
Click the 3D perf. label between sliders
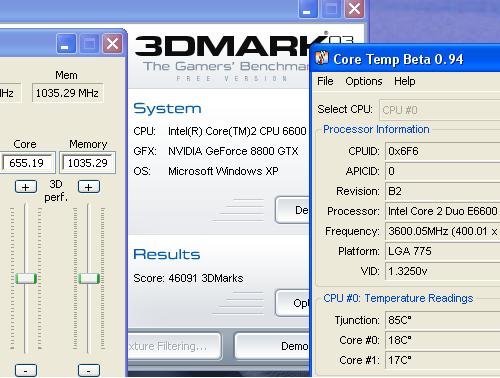tap(56, 191)
